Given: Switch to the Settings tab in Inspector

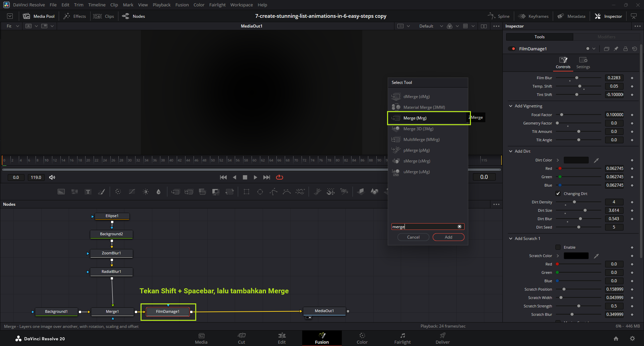Looking at the screenshot, I should pyautogui.click(x=583, y=62).
